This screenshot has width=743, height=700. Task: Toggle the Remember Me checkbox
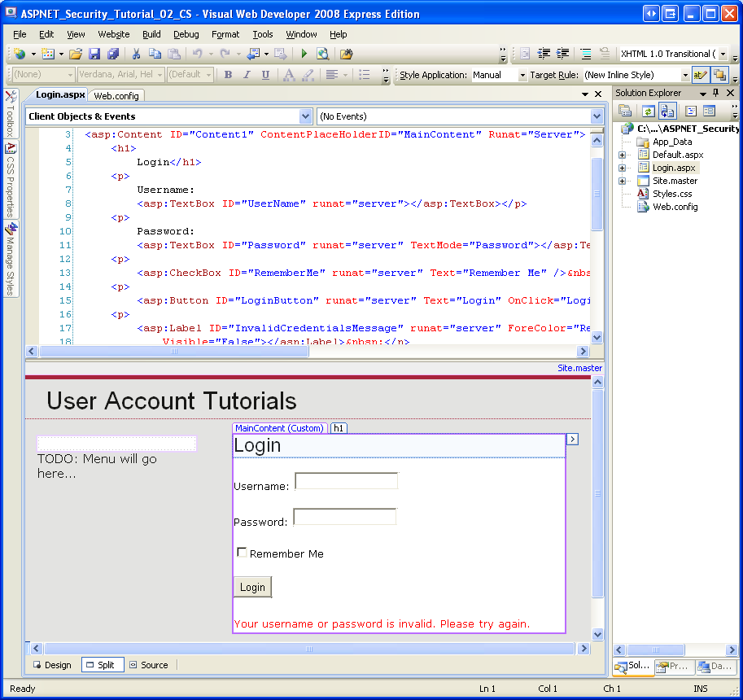click(242, 553)
